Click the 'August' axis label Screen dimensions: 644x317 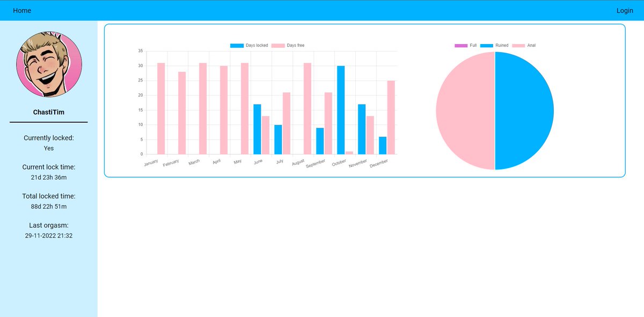click(x=298, y=161)
